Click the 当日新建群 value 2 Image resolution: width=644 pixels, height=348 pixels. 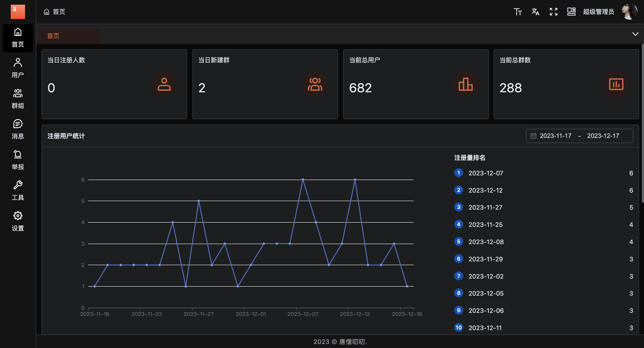(x=202, y=88)
